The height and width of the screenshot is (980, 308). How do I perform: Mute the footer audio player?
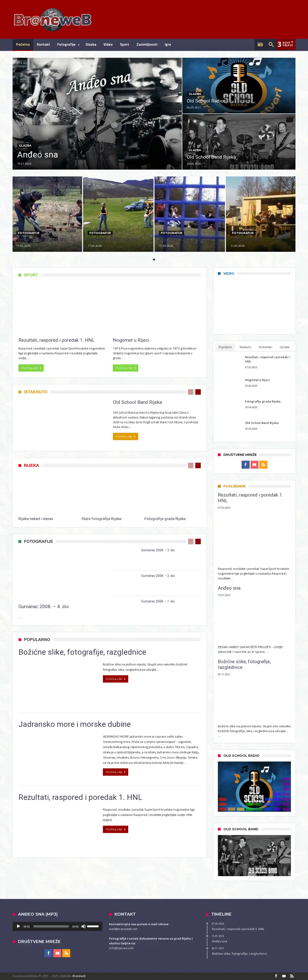tap(83, 926)
